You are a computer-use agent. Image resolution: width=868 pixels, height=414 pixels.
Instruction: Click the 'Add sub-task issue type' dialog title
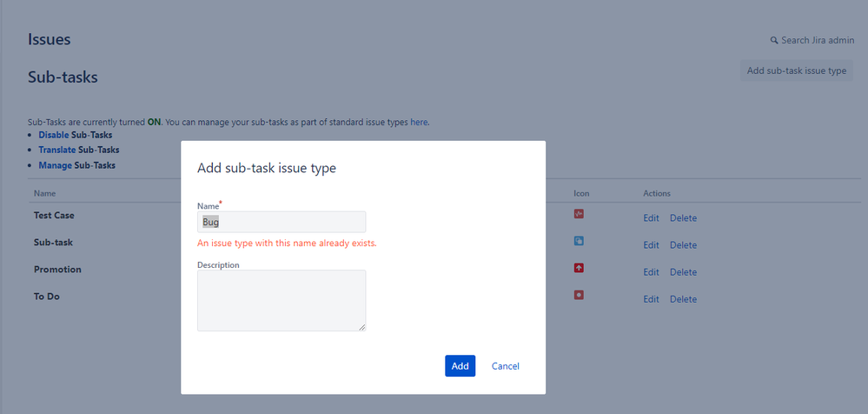tap(267, 168)
